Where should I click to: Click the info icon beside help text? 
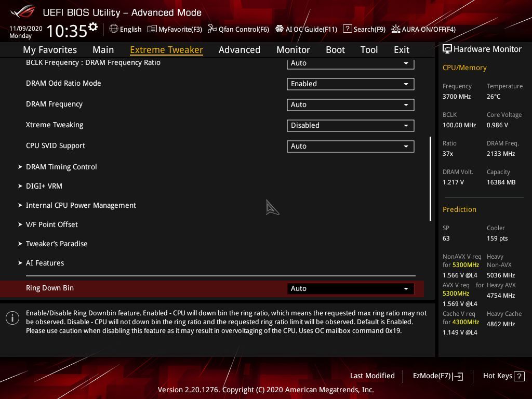[x=12, y=318]
